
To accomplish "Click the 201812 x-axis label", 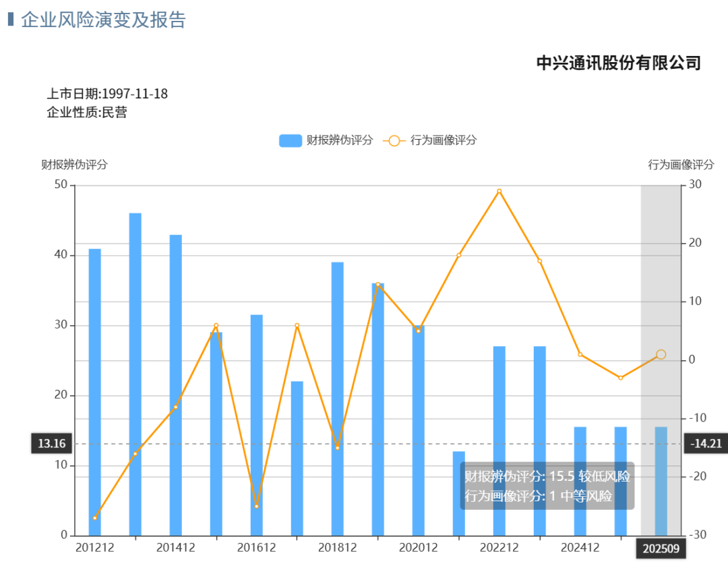I will [338, 548].
